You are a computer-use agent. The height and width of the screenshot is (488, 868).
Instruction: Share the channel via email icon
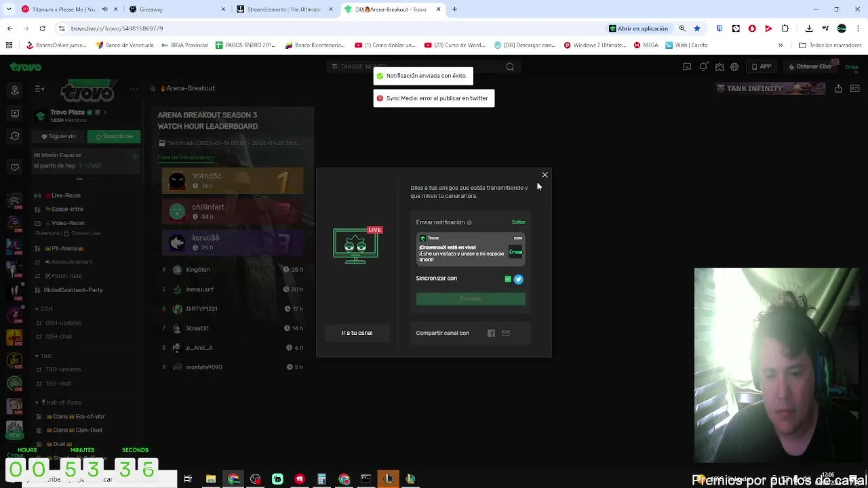[x=505, y=333]
